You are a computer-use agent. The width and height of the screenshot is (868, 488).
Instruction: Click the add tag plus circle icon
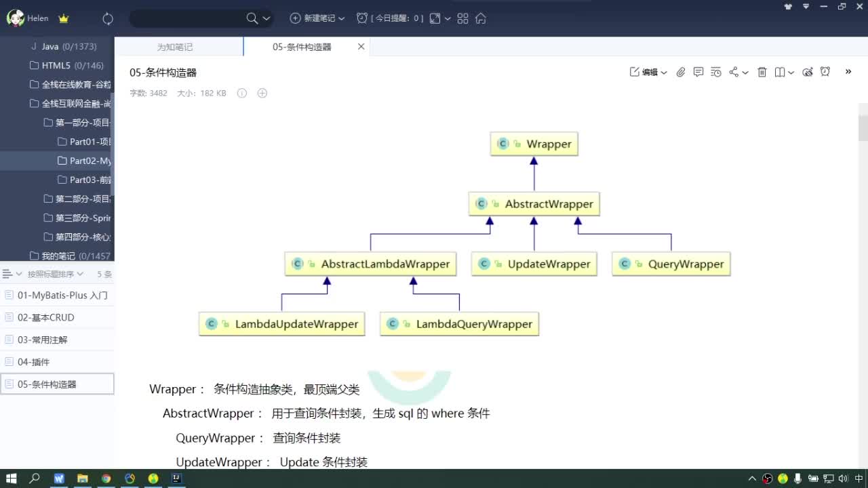pos(262,94)
